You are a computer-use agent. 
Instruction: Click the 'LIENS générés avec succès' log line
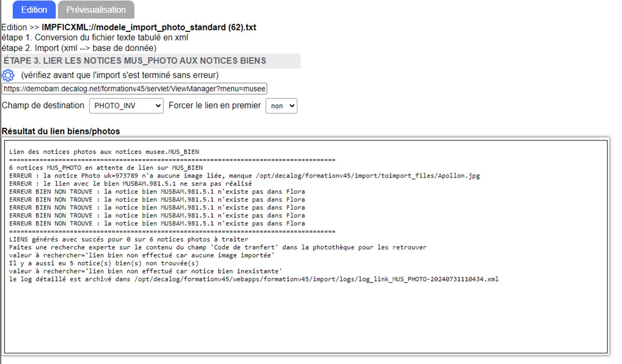(x=128, y=239)
